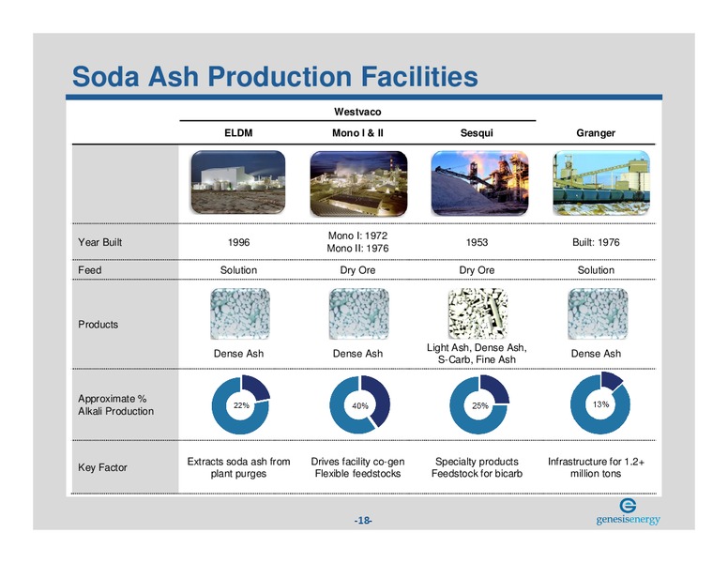Click the 13% donut chart
This screenshot has height=563, width=728.
pos(600,403)
